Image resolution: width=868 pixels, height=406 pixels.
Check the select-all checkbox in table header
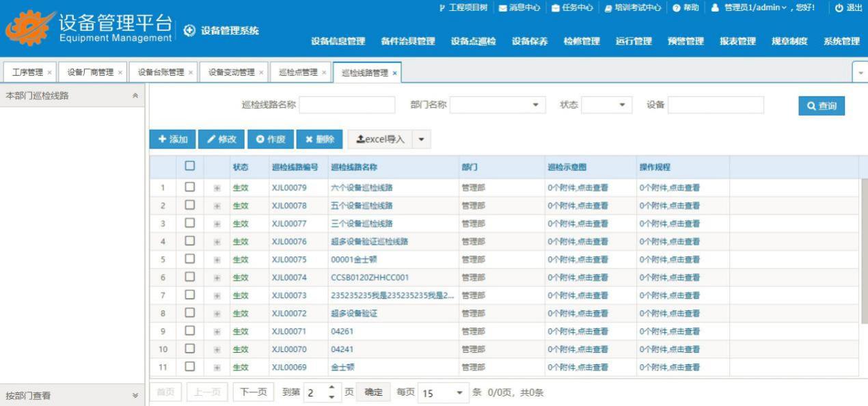click(x=190, y=166)
